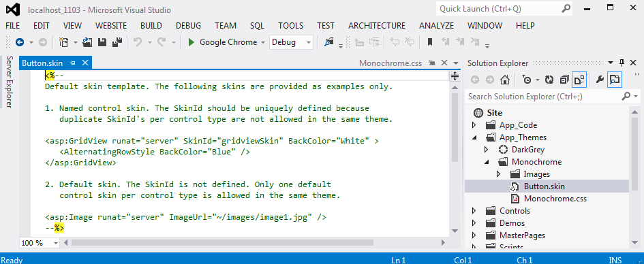Expand the Images folder
644x264 pixels.
[x=499, y=174]
